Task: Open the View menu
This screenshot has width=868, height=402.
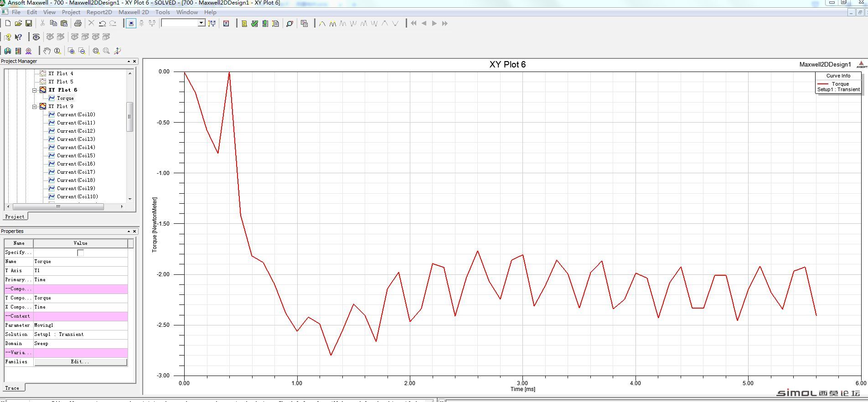Action: pyautogui.click(x=49, y=12)
